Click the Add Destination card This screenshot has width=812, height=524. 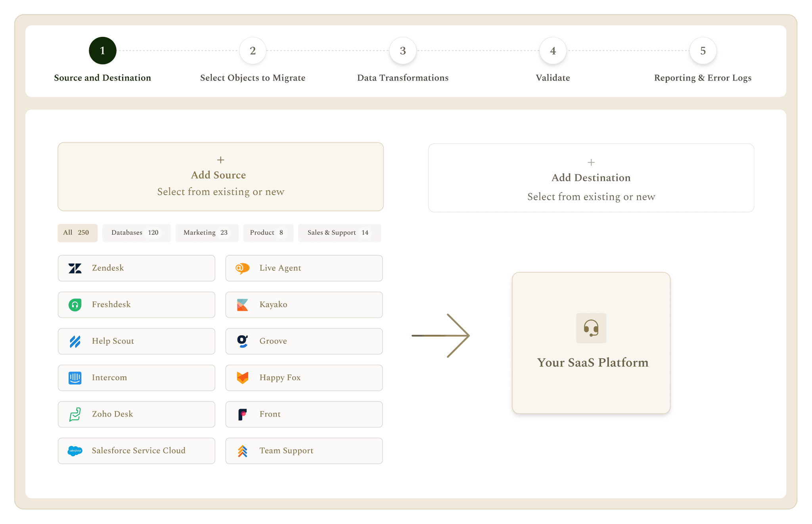591,178
